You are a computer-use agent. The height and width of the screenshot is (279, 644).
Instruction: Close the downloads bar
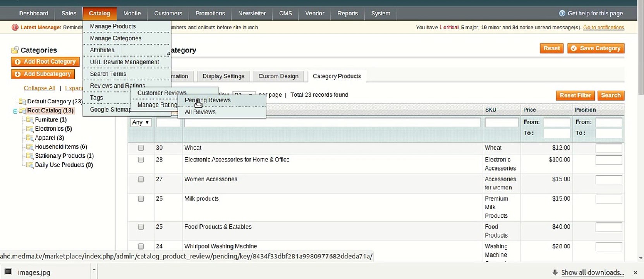[635, 273]
